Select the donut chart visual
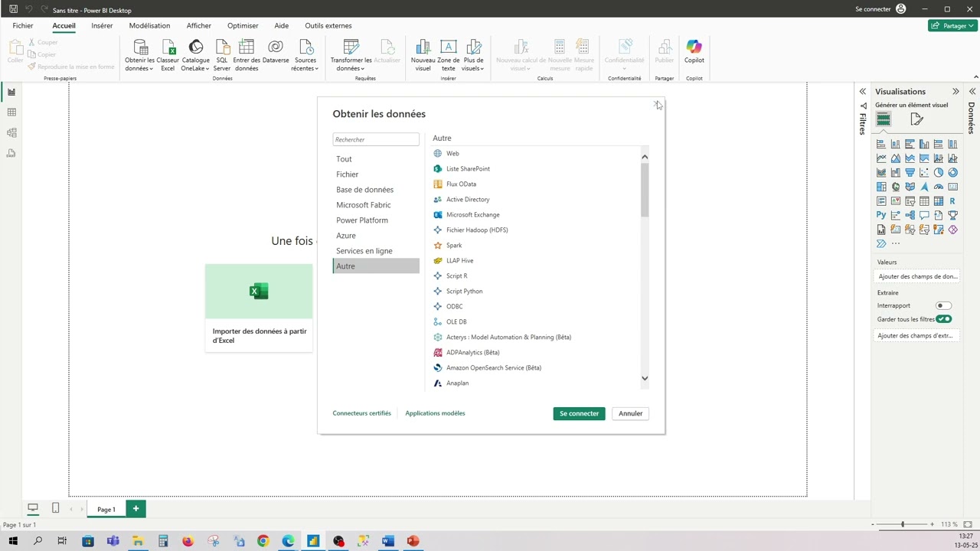Viewport: 980px width, 551px height. point(952,172)
